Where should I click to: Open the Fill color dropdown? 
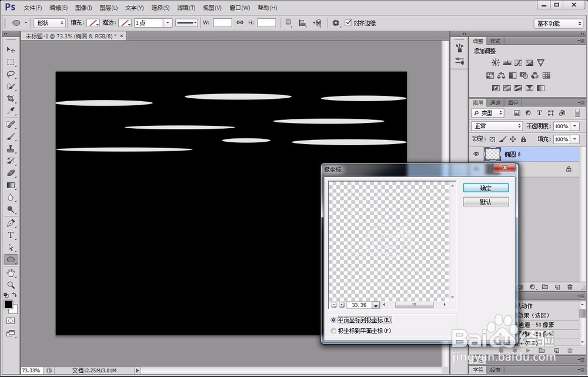93,23
